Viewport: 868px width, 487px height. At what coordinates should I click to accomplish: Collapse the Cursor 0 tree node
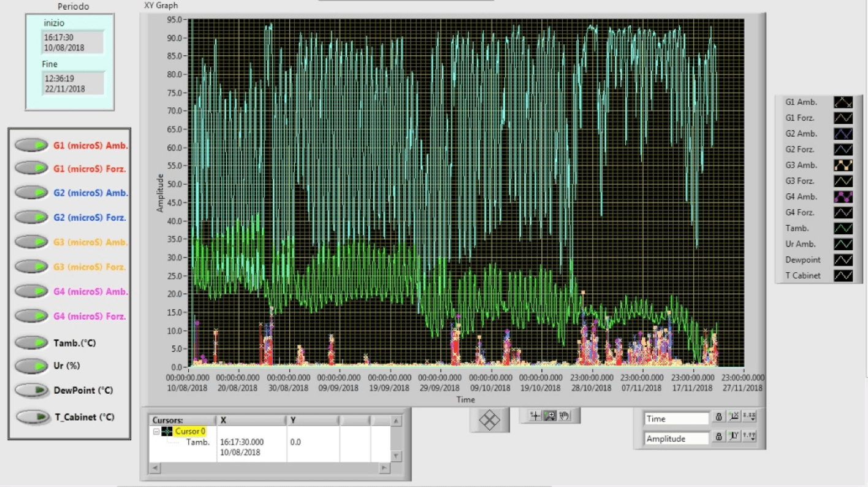point(156,432)
